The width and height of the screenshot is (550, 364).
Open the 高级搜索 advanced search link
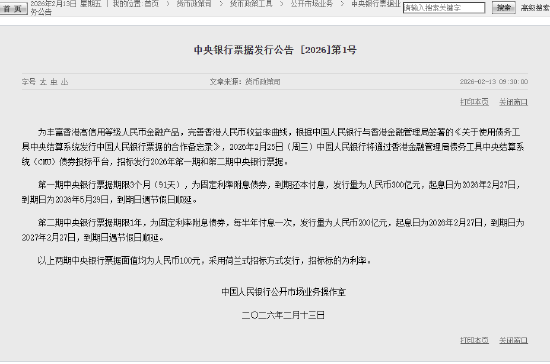[x=535, y=8]
